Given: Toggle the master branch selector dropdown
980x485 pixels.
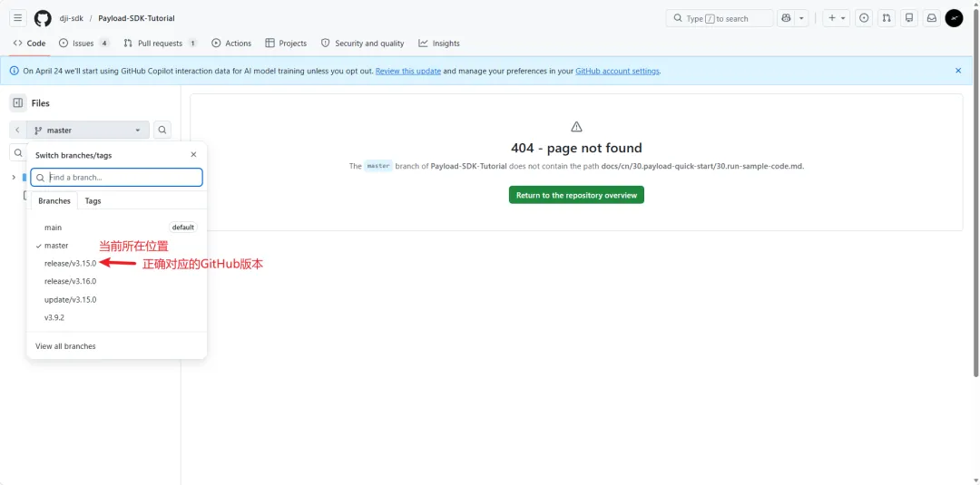Looking at the screenshot, I should 88,130.
